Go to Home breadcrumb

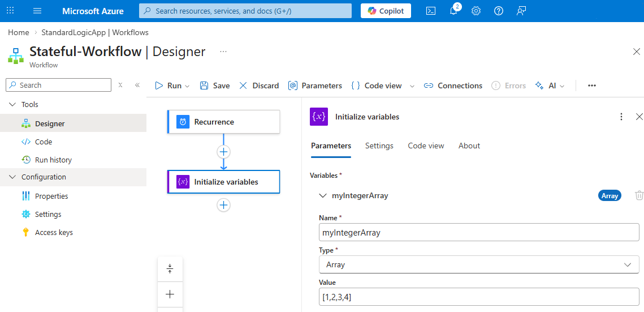[19, 32]
